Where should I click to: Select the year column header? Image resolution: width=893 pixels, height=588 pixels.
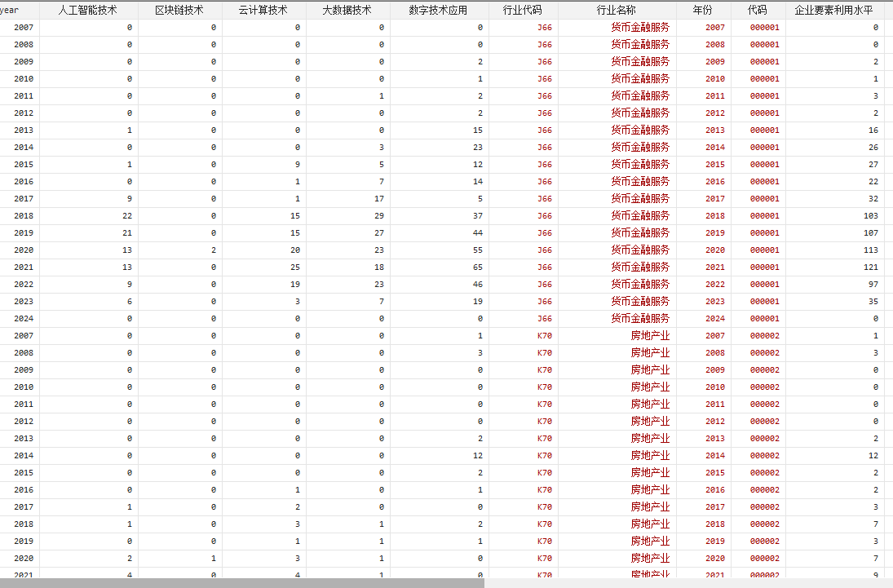tap(10, 10)
